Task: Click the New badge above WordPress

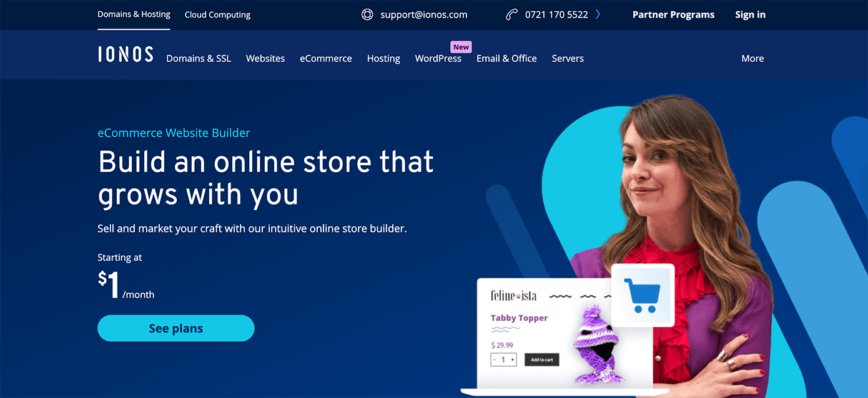Action: (461, 47)
